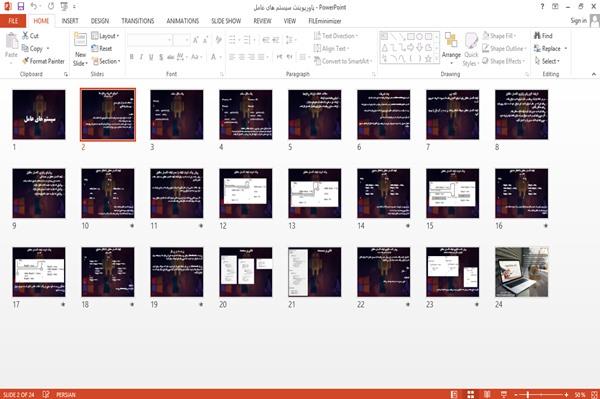Collapse the ribbon arrow
Viewport: 600px width, 399px height.
(x=593, y=74)
